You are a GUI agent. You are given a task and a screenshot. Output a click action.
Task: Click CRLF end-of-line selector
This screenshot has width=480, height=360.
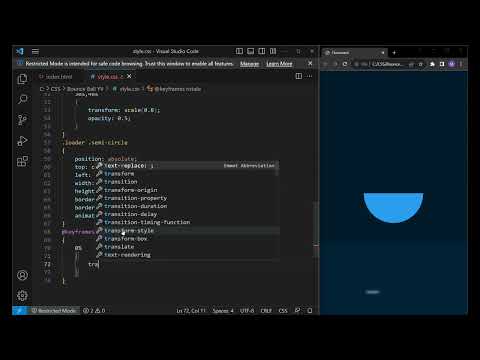266,311
